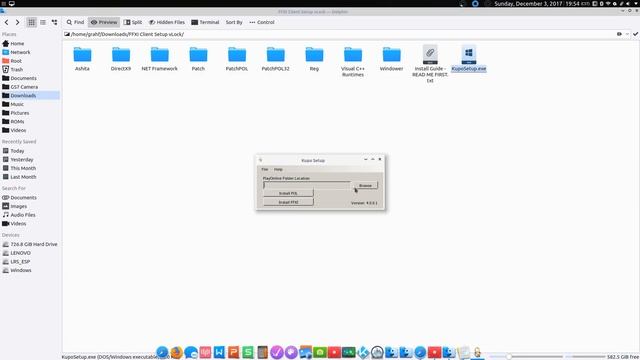Image resolution: width=640 pixels, height=360 pixels.
Task: Toggle Hidden Files display
Action: coord(167,22)
